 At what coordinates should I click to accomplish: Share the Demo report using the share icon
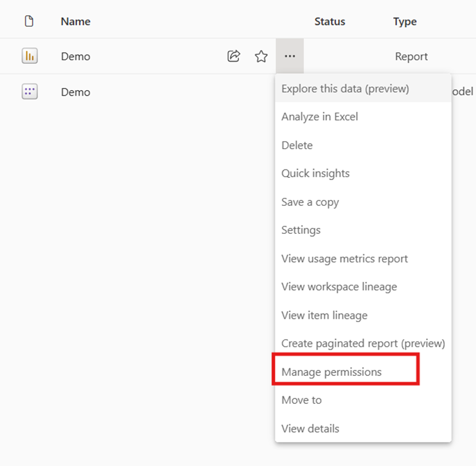point(234,56)
